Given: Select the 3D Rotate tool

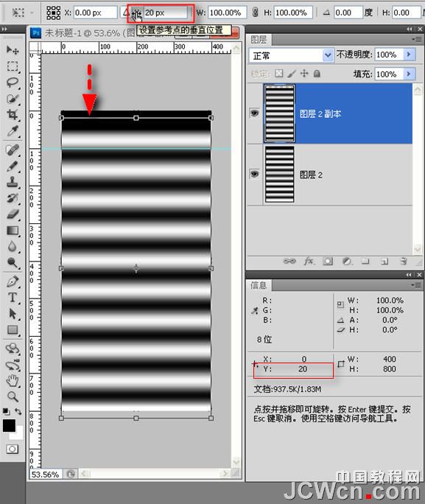Looking at the screenshot, I should pyautogui.click(x=13, y=349).
